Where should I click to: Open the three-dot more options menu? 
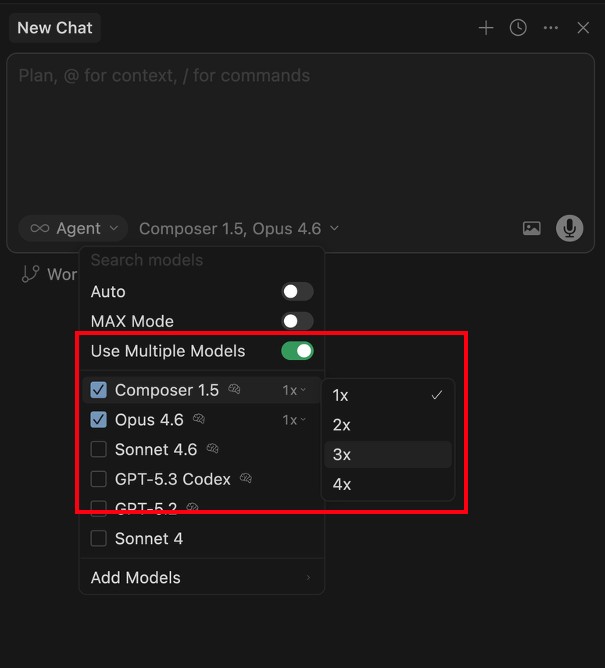click(x=551, y=28)
